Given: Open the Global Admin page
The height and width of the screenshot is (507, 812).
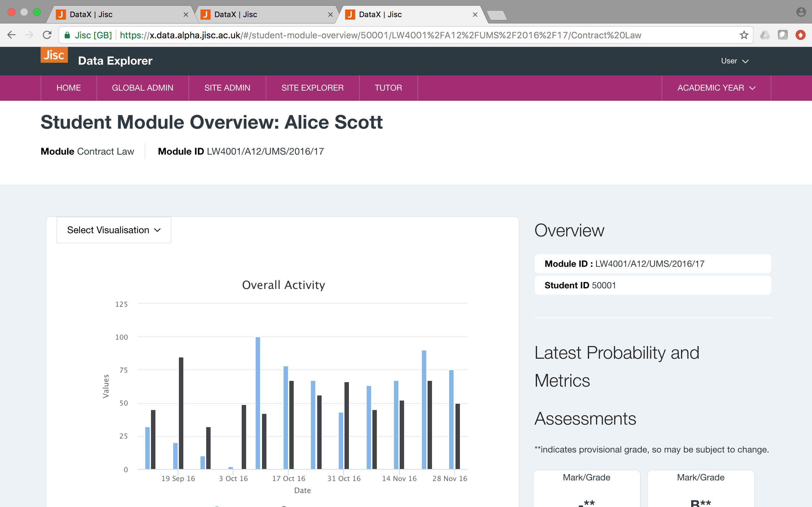Looking at the screenshot, I should point(142,88).
